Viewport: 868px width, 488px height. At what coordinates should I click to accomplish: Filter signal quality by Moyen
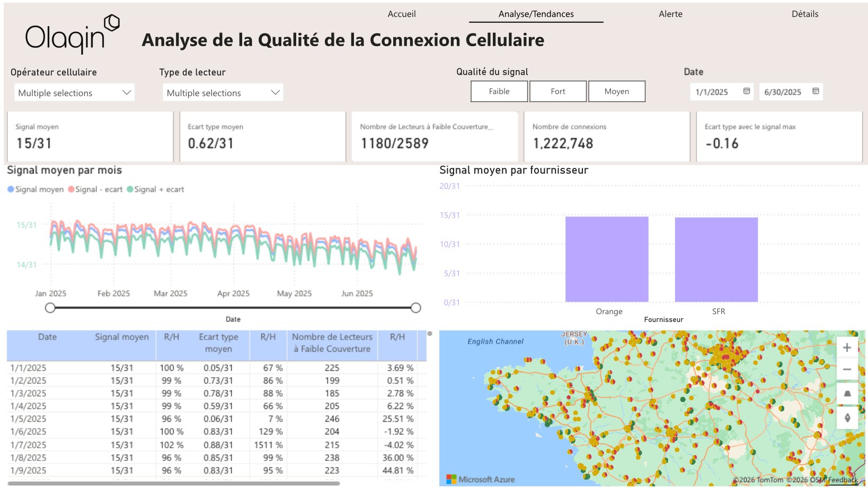[617, 91]
